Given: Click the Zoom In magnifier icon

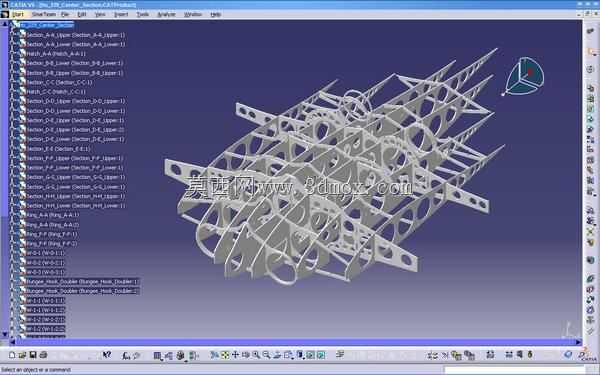Looking at the screenshot, I should [256, 355].
